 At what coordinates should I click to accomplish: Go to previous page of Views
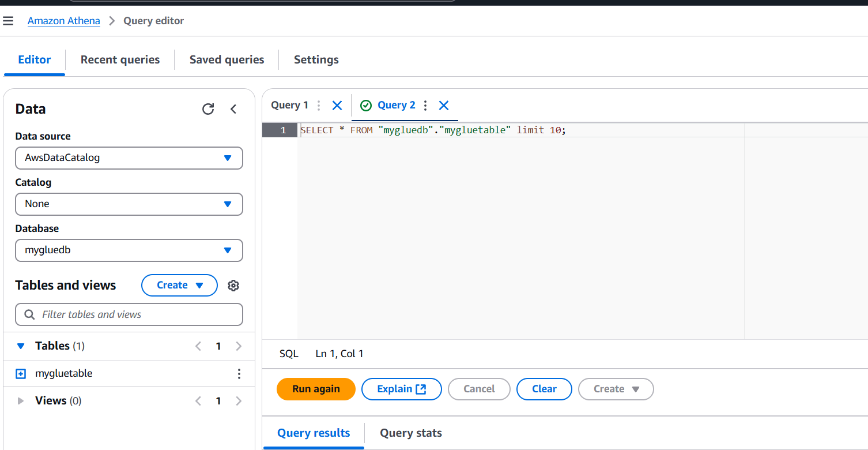pos(198,401)
